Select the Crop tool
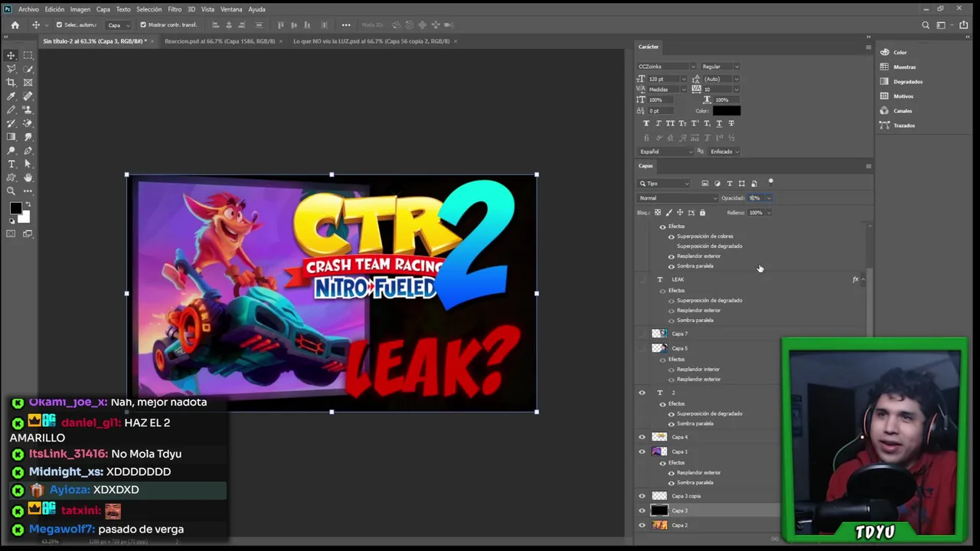Image resolution: width=980 pixels, height=551 pixels. click(11, 83)
